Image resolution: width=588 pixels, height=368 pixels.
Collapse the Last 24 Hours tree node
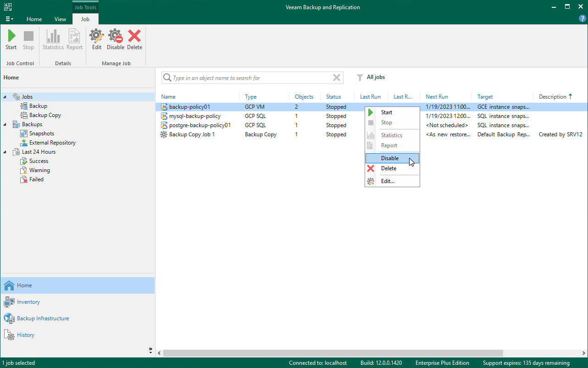(5, 152)
